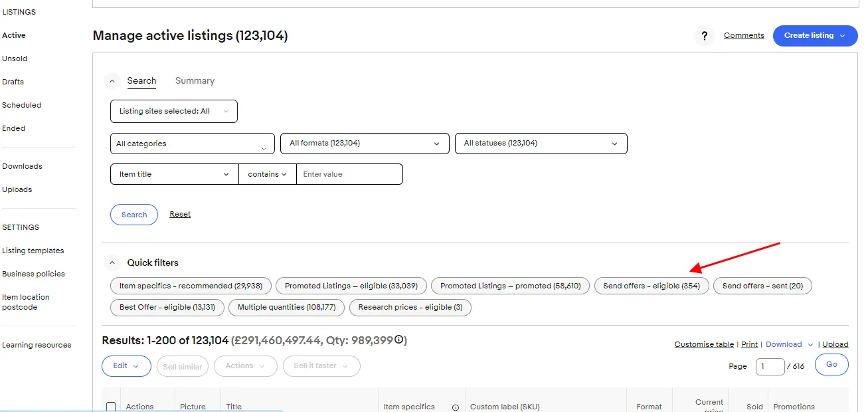This screenshot has height=412, width=868.
Task: Open the Comments link
Action: pyautogui.click(x=744, y=35)
